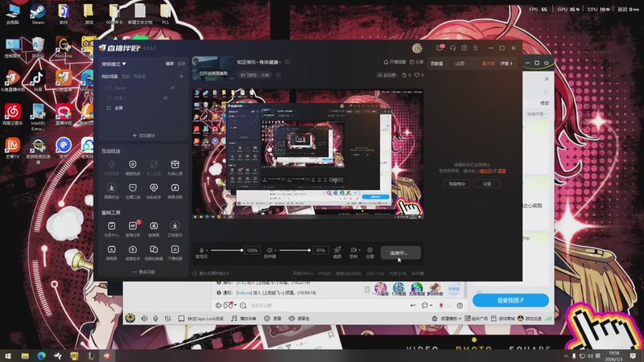The width and height of the screenshot is (644, 362).
Task: Open the 弹幕玩法 tool
Action: tap(111, 191)
